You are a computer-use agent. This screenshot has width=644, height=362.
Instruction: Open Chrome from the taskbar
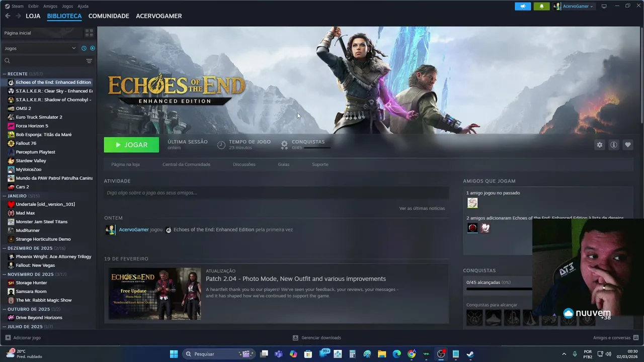point(412,354)
